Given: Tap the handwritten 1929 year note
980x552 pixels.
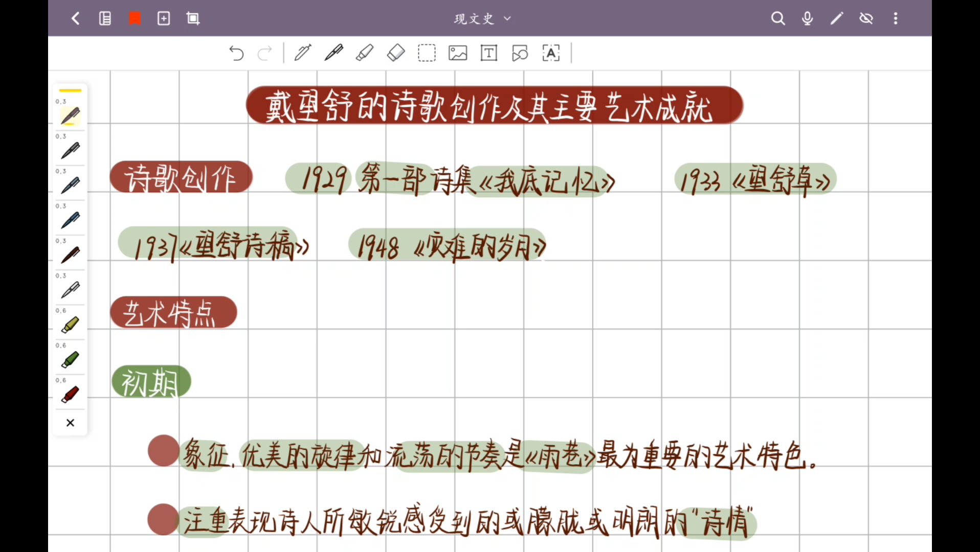Looking at the screenshot, I should (324, 178).
